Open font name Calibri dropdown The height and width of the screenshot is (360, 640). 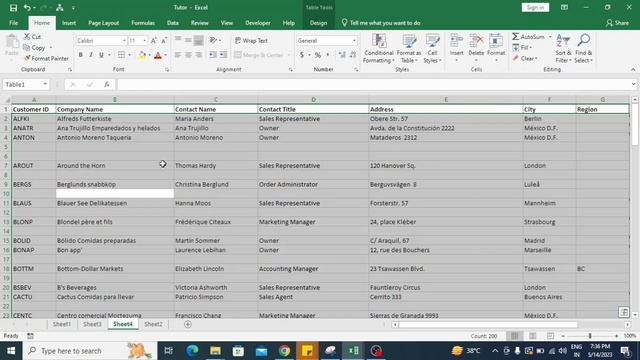pyautogui.click(x=124, y=40)
